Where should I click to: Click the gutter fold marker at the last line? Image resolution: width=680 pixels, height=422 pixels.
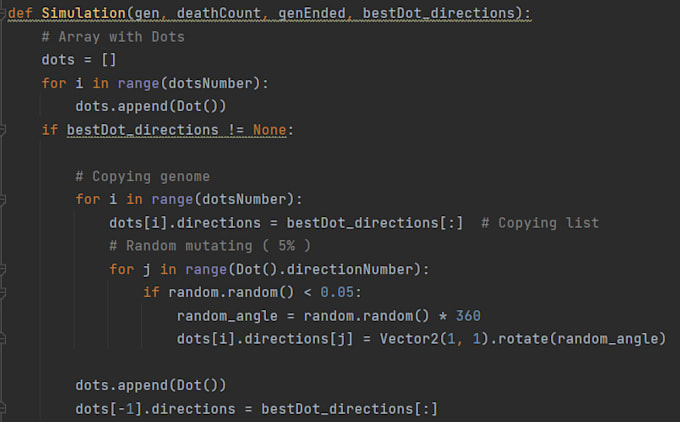pyautogui.click(x=3, y=408)
